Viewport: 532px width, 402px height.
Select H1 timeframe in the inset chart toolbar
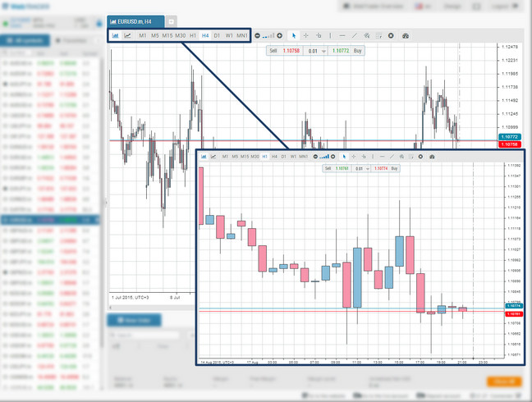coord(264,156)
